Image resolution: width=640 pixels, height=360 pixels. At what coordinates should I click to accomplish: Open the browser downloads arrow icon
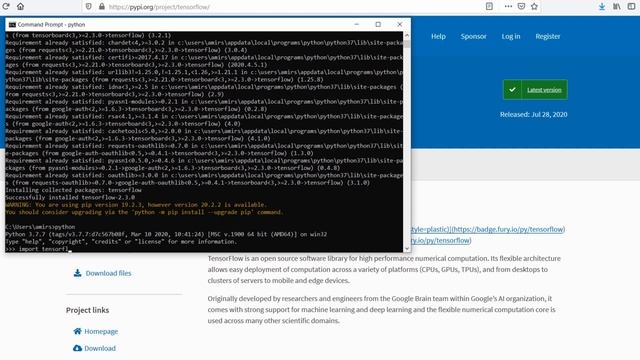[x=602, y=7]
